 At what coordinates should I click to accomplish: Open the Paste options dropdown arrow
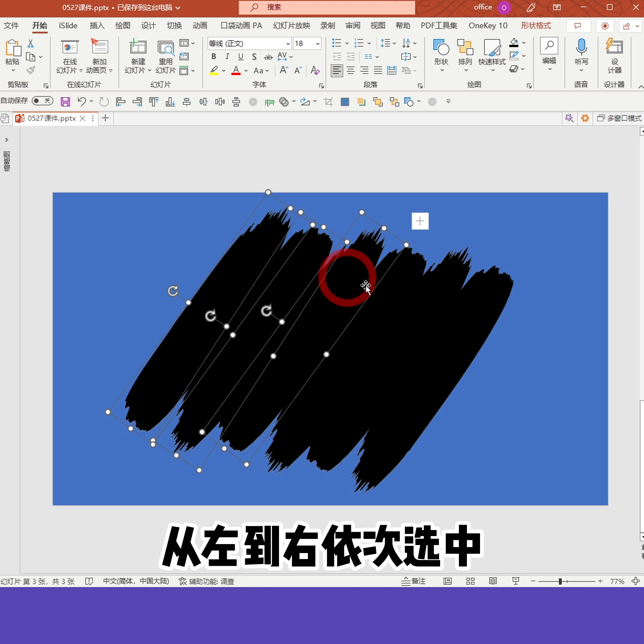(x=13, y=70)
